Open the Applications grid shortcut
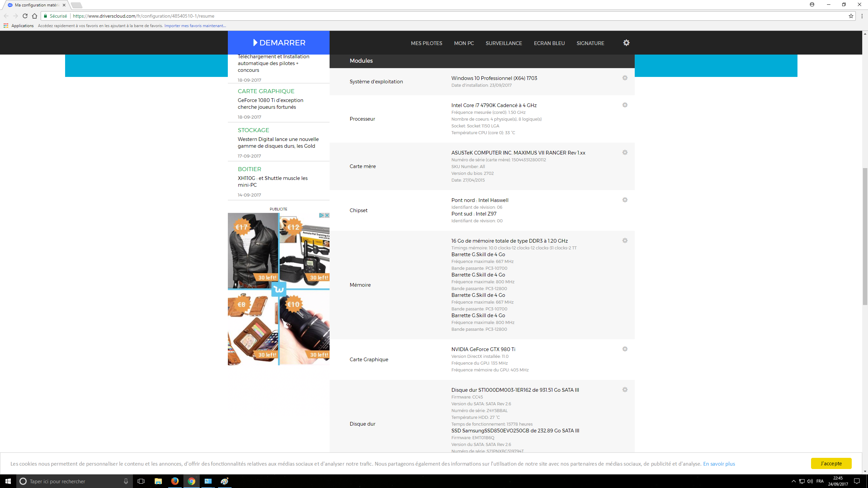868x488 pixels. [6, 26]
